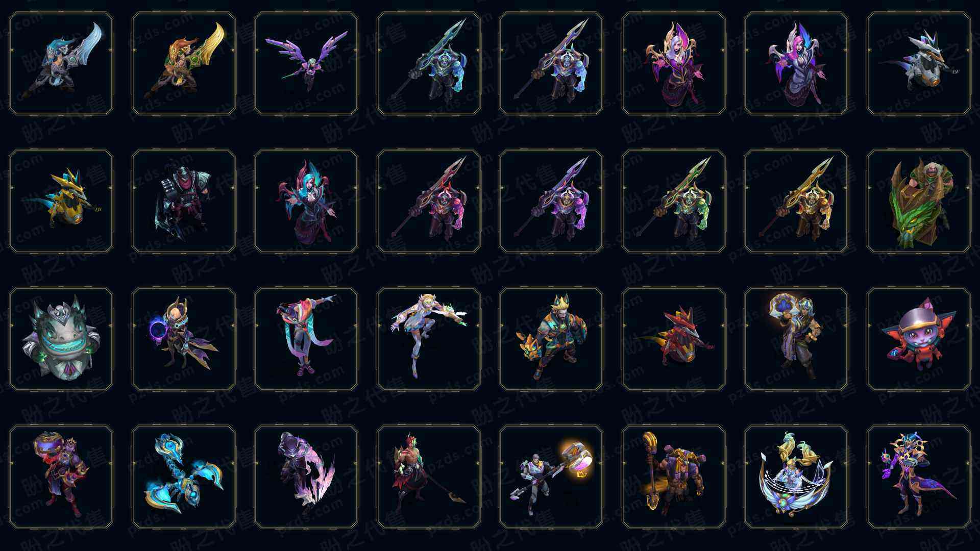Select the blue-armored warrior with curved blade

(61, 63)
